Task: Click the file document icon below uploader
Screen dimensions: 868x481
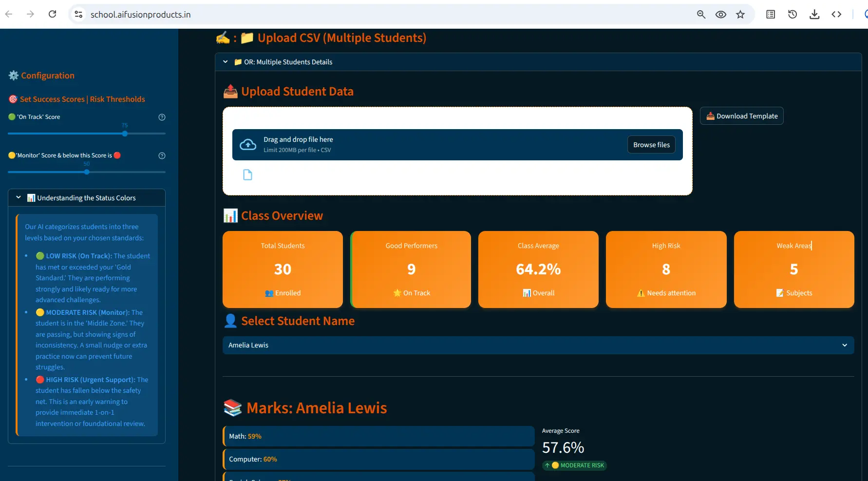Action: click(247, 175)
